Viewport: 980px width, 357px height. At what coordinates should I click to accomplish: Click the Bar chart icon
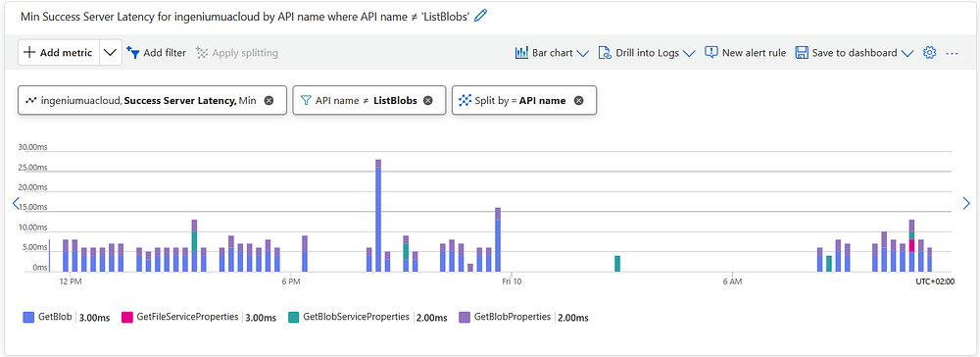pos(521,53)
